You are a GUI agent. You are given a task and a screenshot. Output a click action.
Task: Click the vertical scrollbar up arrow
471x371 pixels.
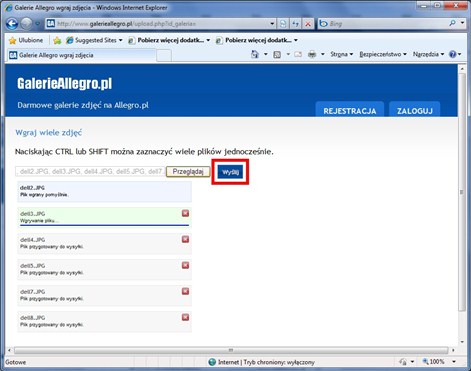coord(462,69)
